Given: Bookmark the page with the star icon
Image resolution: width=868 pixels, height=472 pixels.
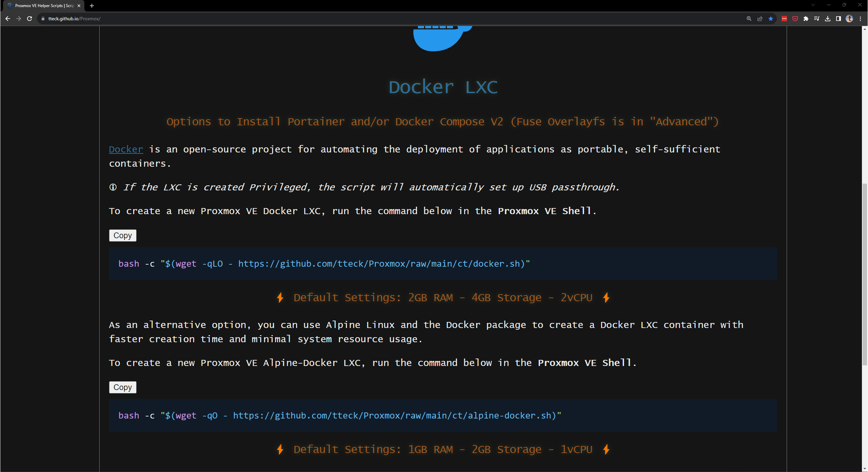Looking at the screenshot, I should point(771,19).
